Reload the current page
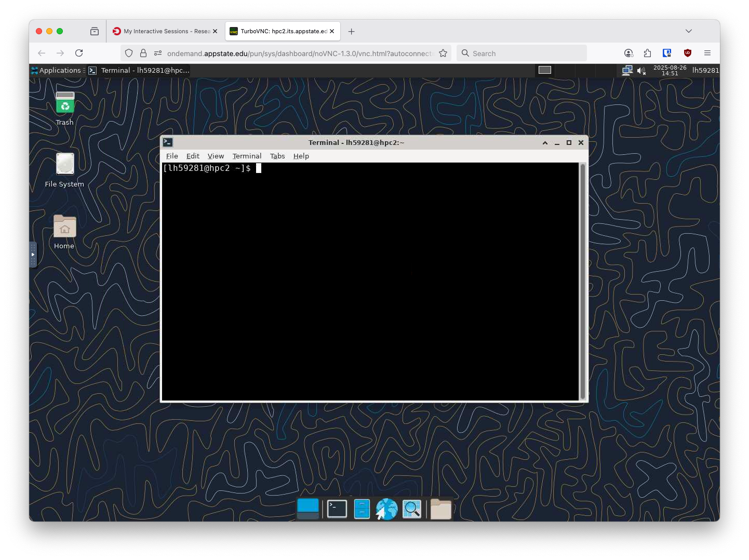This screenshot has width=749, height=560. point(79,53)
